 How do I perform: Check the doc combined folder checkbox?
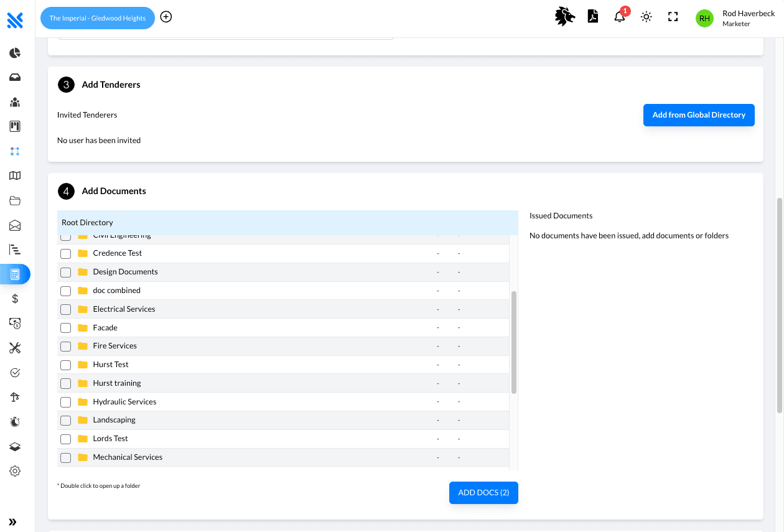(65, 291)
